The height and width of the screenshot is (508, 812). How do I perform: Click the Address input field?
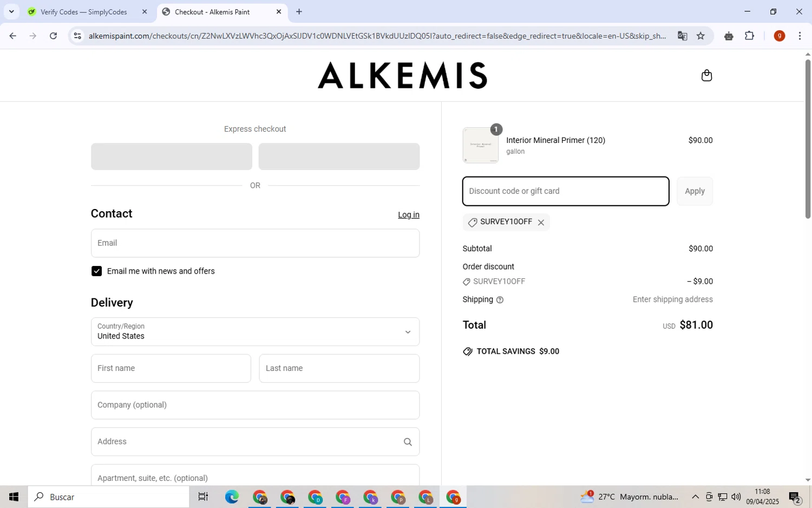[255, 442]
